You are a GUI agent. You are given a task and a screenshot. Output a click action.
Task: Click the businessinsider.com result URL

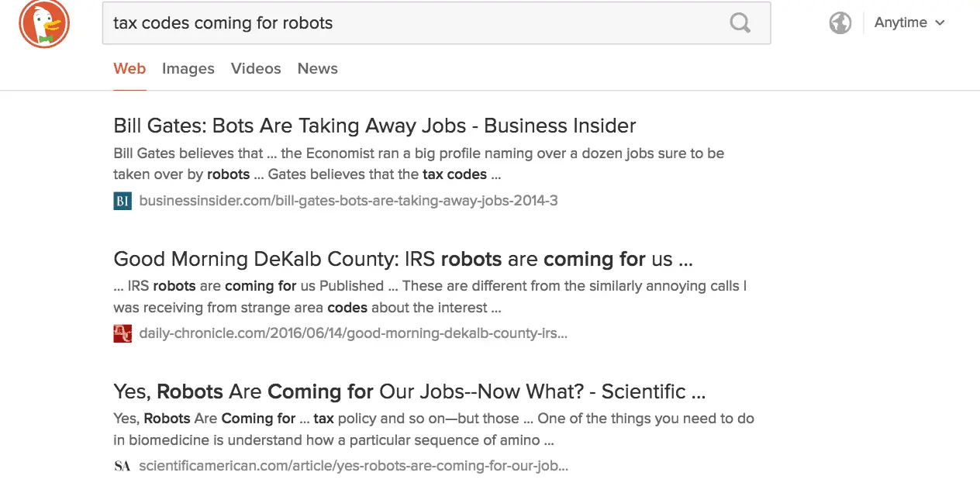[x=348, y=202]
